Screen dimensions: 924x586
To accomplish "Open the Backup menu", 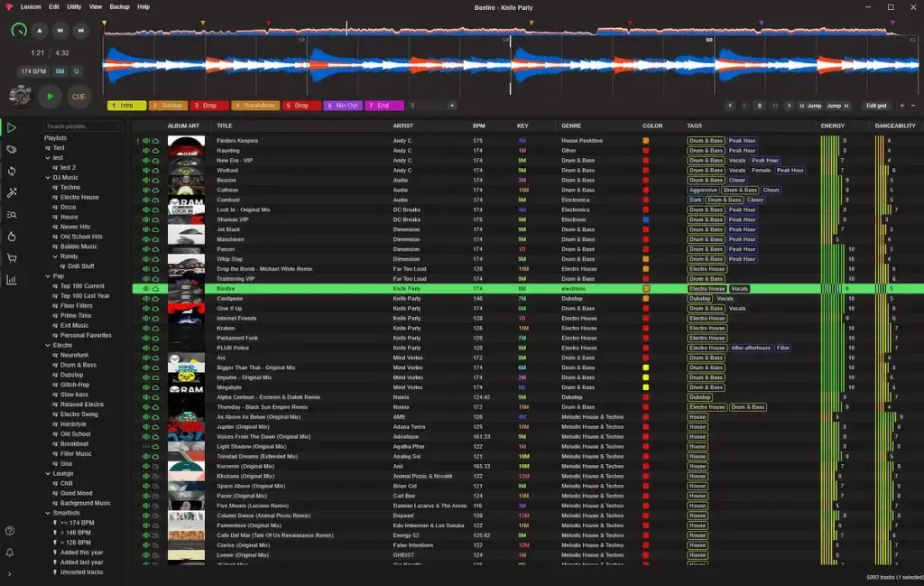I will coord(120,7).
